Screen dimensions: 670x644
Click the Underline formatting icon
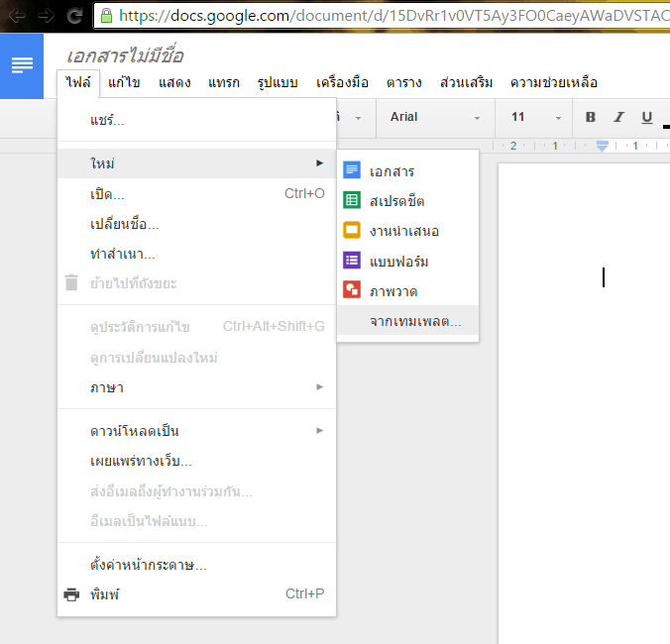coord(647,117)
